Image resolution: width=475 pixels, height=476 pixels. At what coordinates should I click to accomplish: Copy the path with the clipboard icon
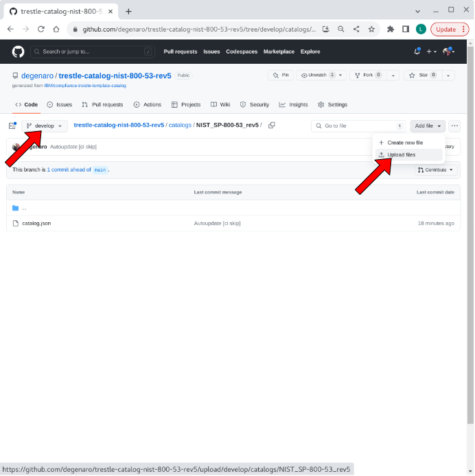point(272,126)
